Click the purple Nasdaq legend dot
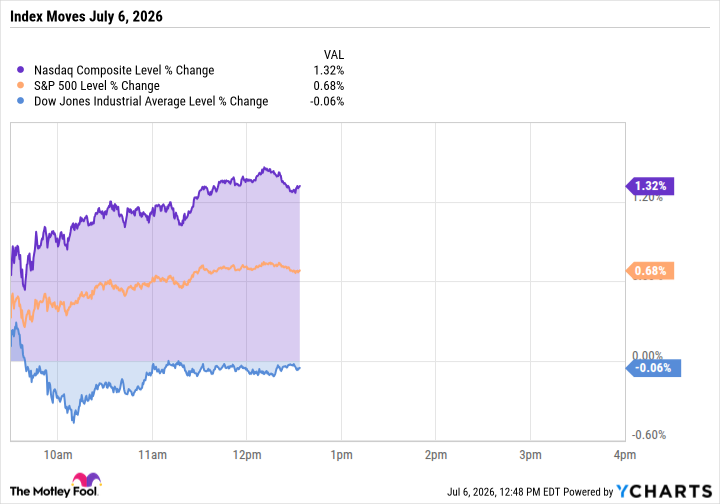 point(20,70)
